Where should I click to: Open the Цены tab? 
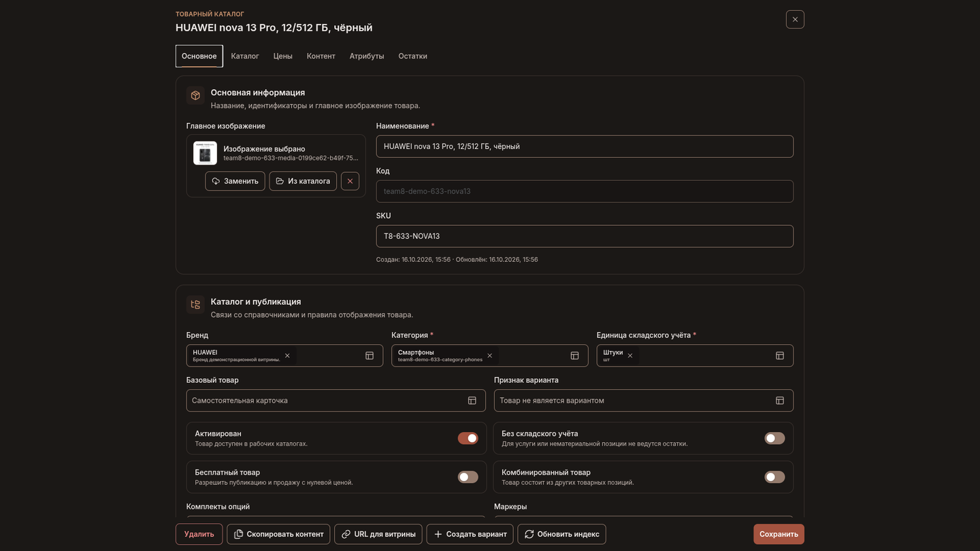[x=283, y=56]
